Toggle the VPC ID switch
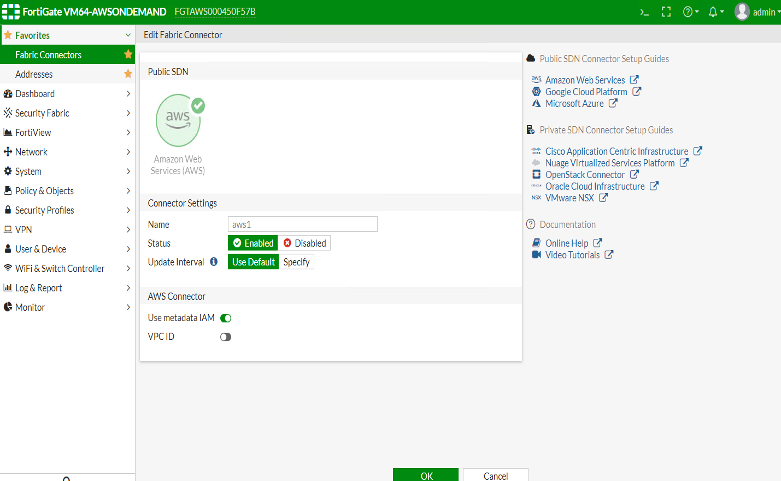 (x=226, y=337)
